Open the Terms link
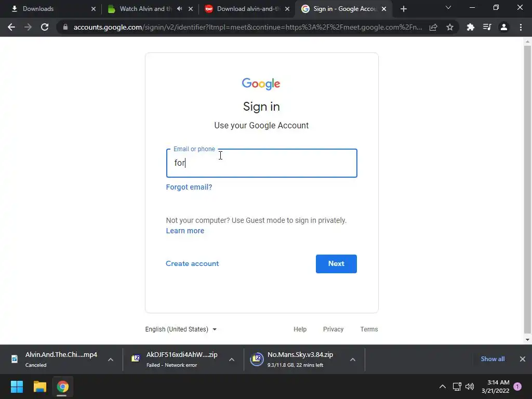 [x=369, y=329]
